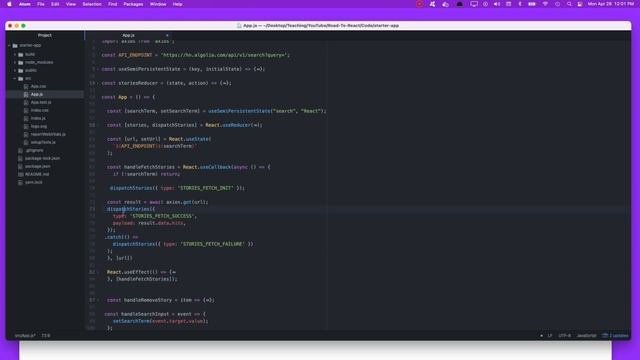Expand the public folder
The image size is (640, 360).
tap(15, 71)
